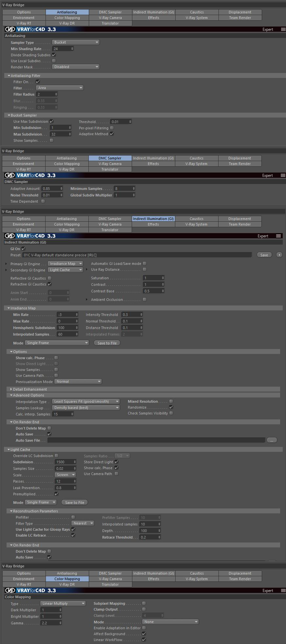Click Save to File in Irradiance Map
This screenshot has height=644, width=286.
(107, 343)
